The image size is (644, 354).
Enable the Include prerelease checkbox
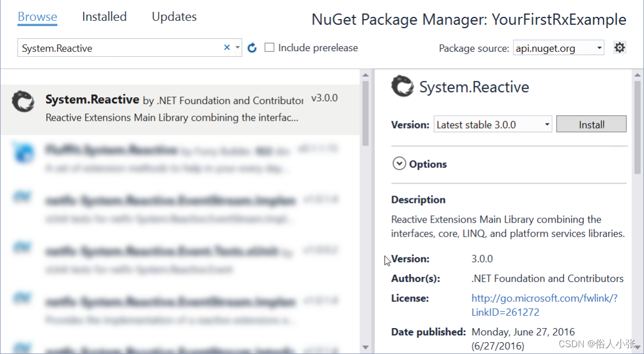click(x=270, y=48)
